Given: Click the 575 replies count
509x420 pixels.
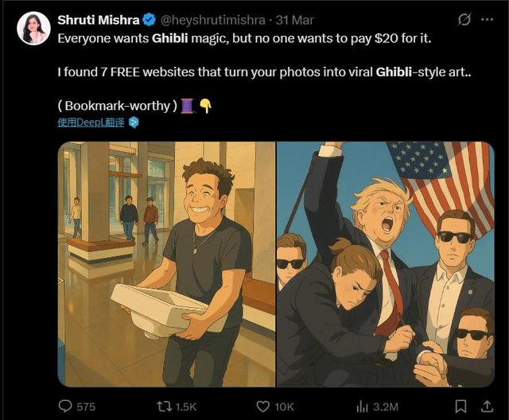Looking at the screenshot, I should pos(85,406).
